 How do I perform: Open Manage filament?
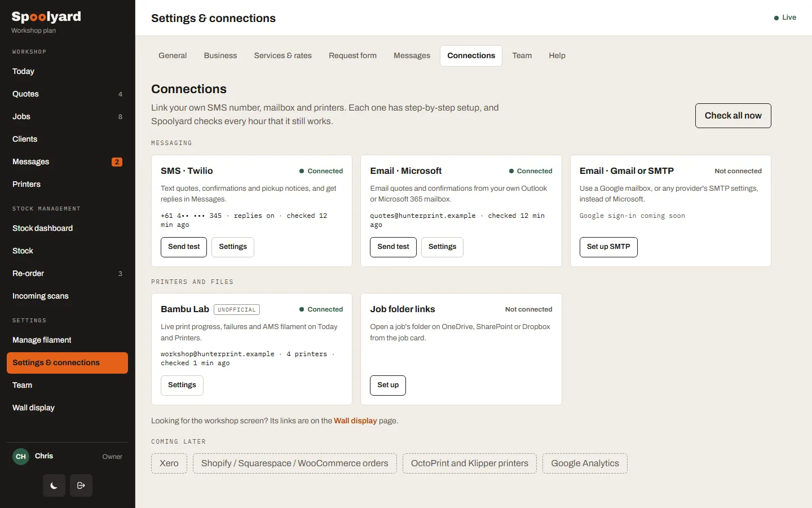[x=67, y=340]
